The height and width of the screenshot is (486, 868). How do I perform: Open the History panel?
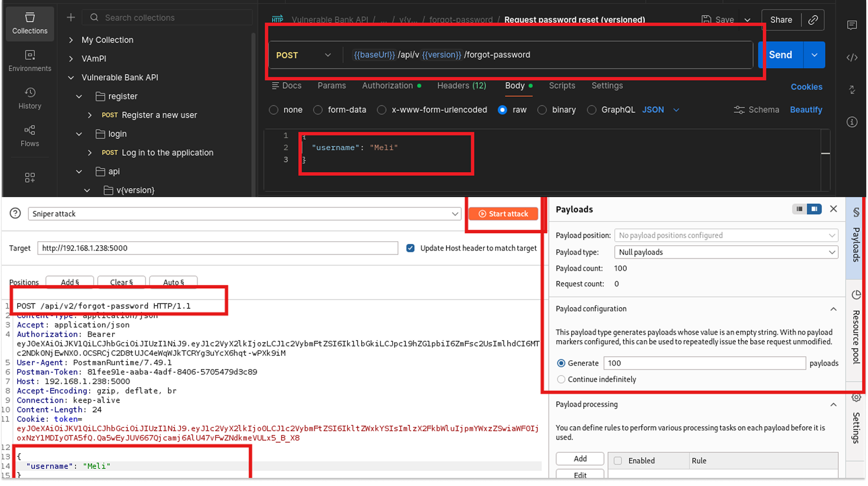(30, 98)
